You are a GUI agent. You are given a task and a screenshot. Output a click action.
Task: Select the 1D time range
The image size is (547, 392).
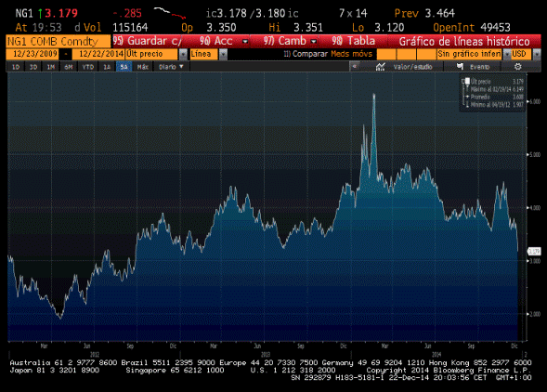(16, 67)
